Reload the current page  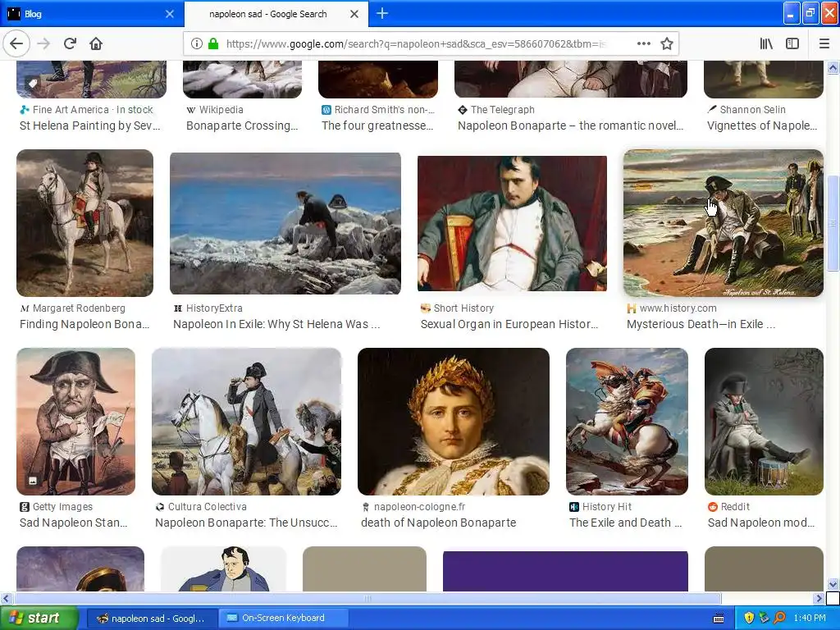(x=70, y=43)
